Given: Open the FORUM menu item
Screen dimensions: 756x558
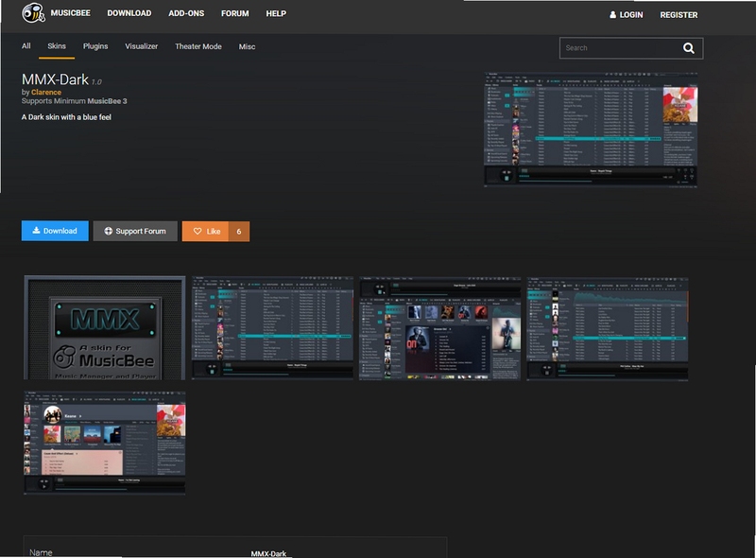Looking at the screenshot, I should (x=234, y=13).
